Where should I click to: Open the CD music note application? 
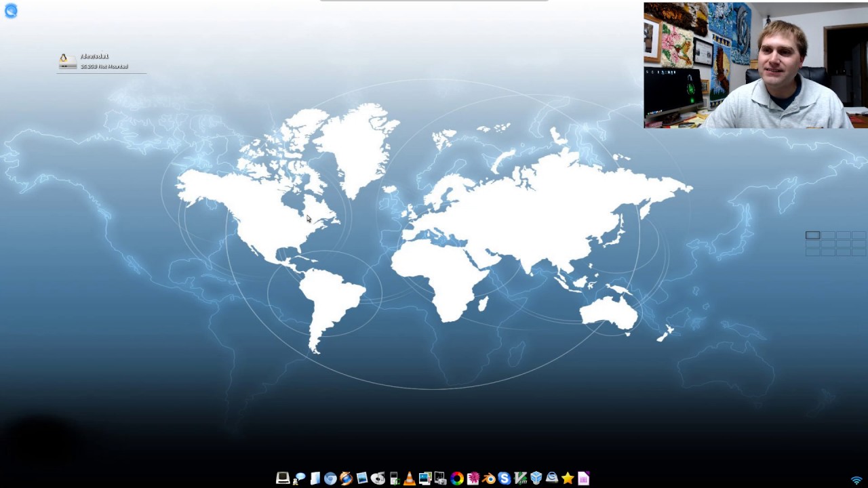(378, 479)
